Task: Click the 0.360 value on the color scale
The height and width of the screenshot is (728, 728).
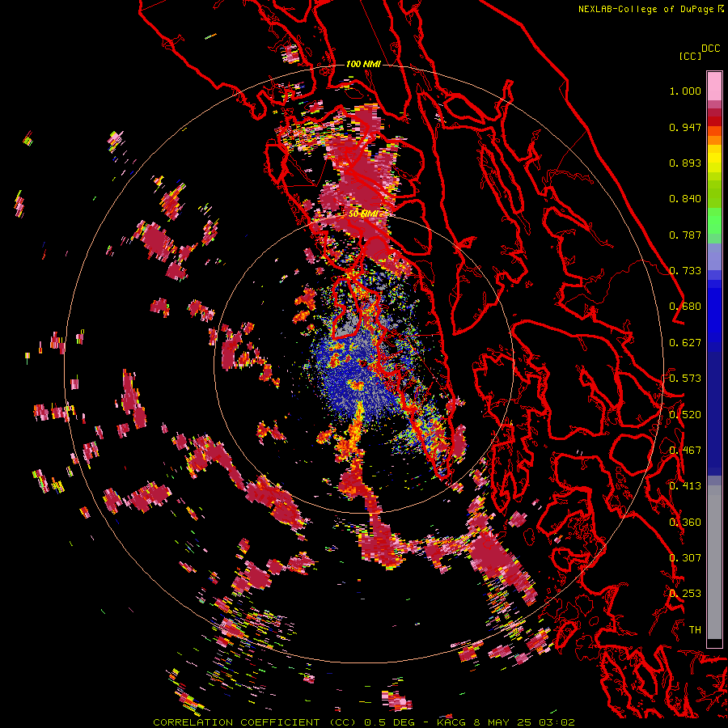Action: pos(685,523)
